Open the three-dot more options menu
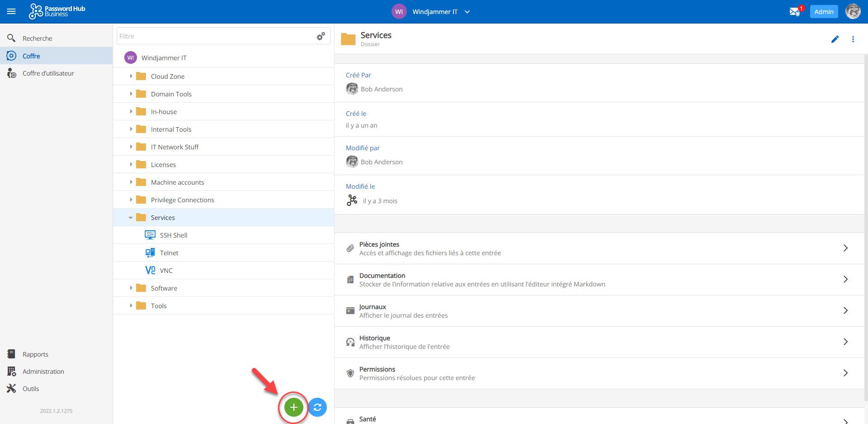The height and width of the screenshot is (424, 868). point(853,39)
